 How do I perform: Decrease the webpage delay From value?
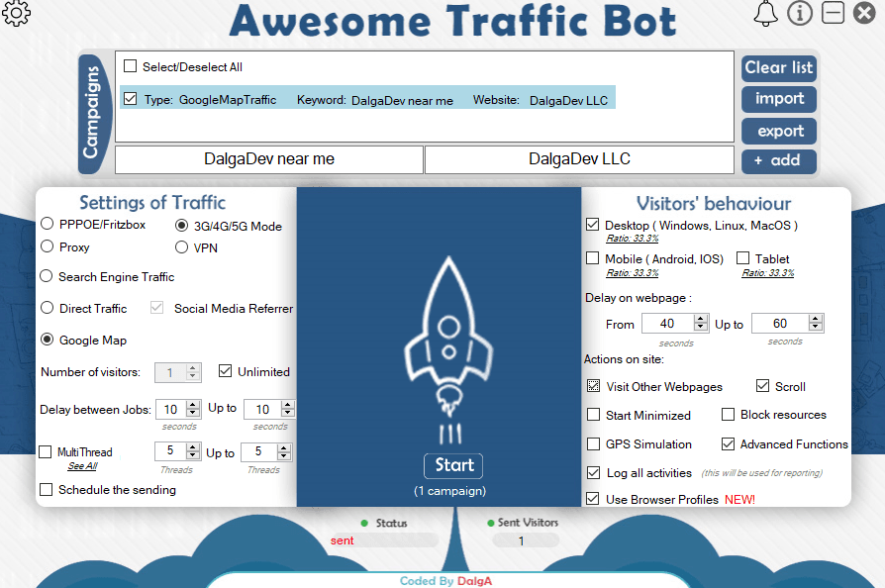[x=701, y=328]
